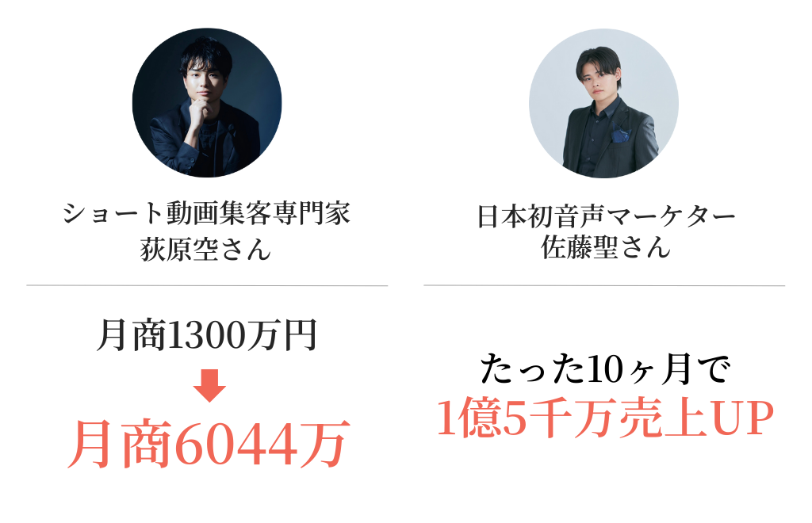This screenshot has width=812, height=523.
Task: Click the blue pocket square on the suit
Action: coord(620,134)
